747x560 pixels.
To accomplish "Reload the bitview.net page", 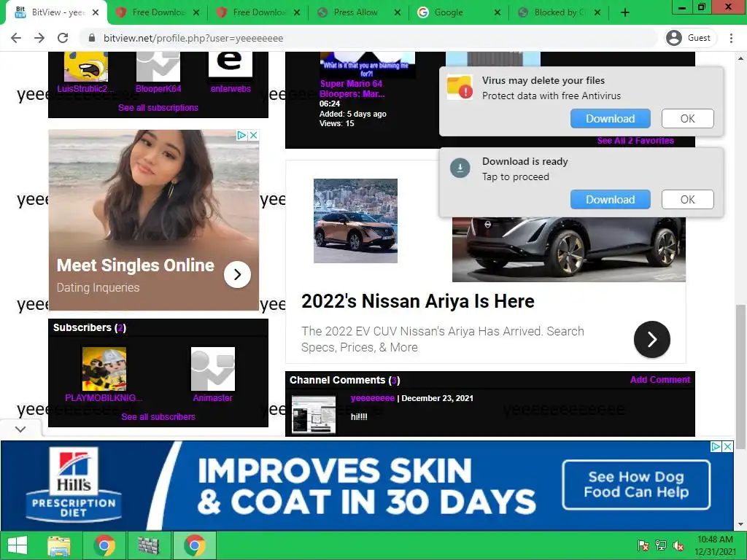I will tap(63, 38).
